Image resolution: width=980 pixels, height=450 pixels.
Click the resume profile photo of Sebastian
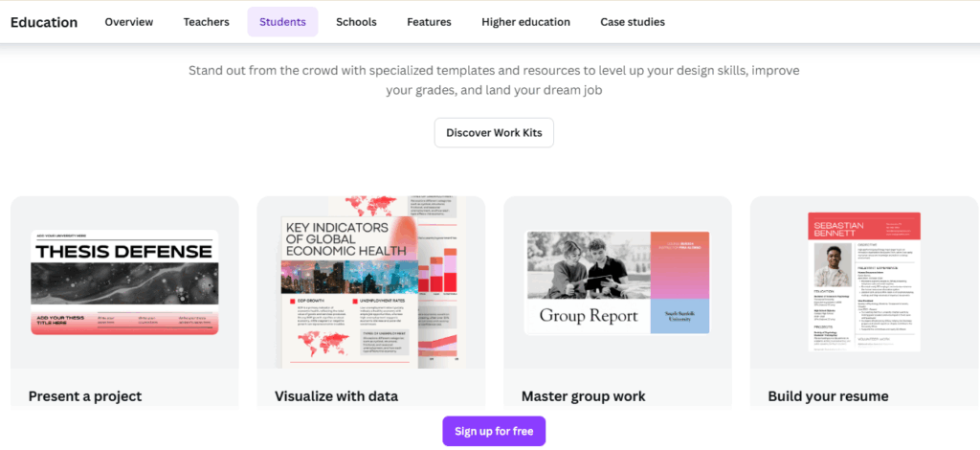click(833, 265)
